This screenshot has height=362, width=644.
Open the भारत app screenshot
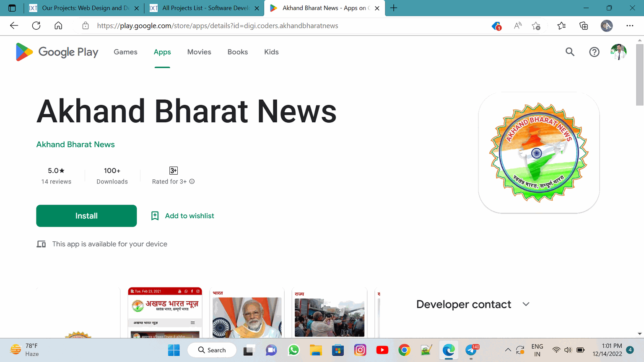coord(247,313)
